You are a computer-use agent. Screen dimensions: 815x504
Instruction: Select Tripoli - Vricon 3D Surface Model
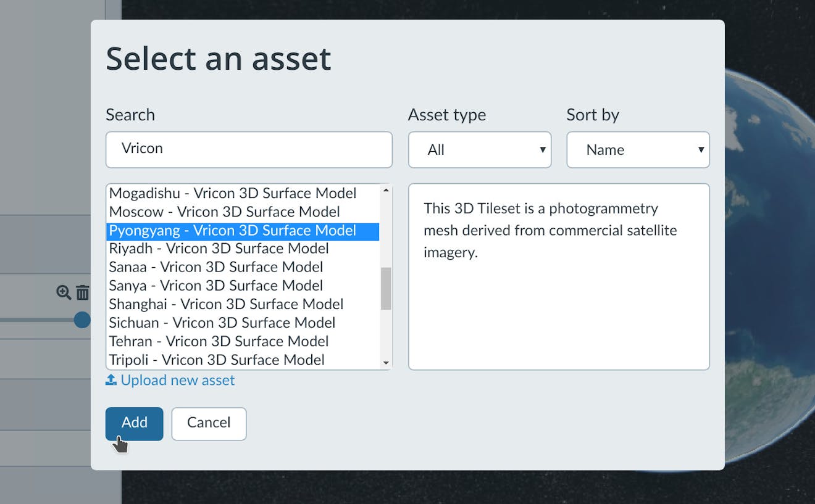(x=217, y=360)
